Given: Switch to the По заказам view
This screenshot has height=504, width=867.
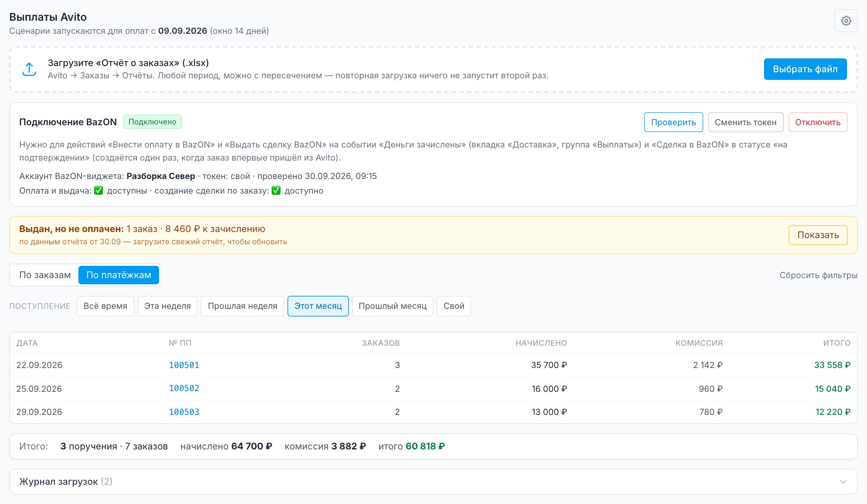Looking at the screenshot, I should [x=45, y=275].
